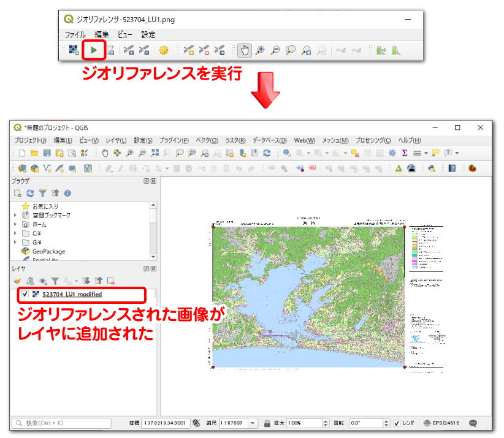Select the pan map hand tool in QGIS
The width and height of the screenshot is (504, 438).
click(x=105, y=153)
